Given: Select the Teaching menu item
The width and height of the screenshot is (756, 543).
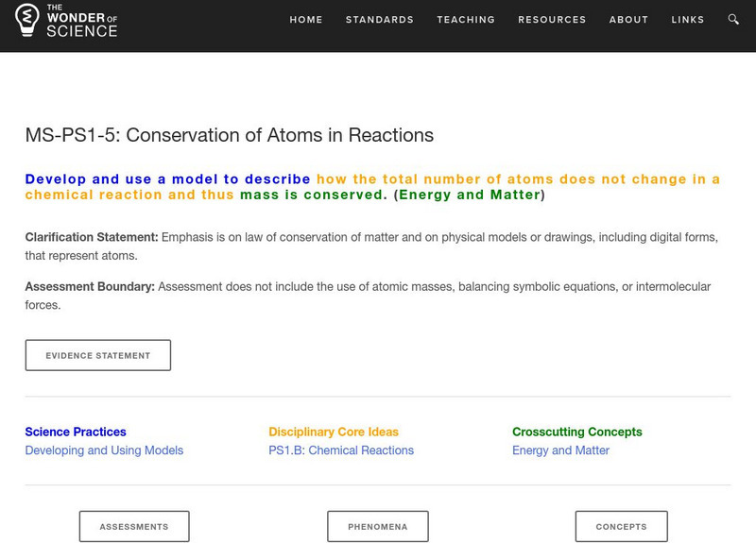Looking at the screenshot, I should (466, 20).
